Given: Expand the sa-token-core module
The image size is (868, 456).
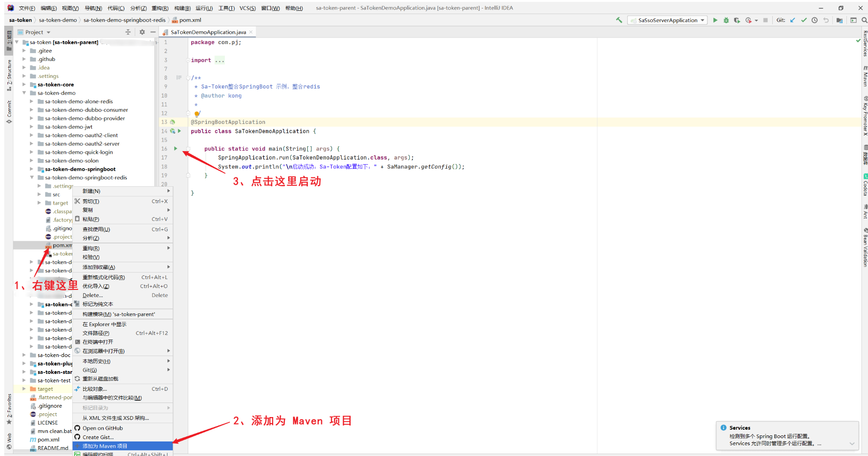Looking at the screenshot, I should pos(24,84).
